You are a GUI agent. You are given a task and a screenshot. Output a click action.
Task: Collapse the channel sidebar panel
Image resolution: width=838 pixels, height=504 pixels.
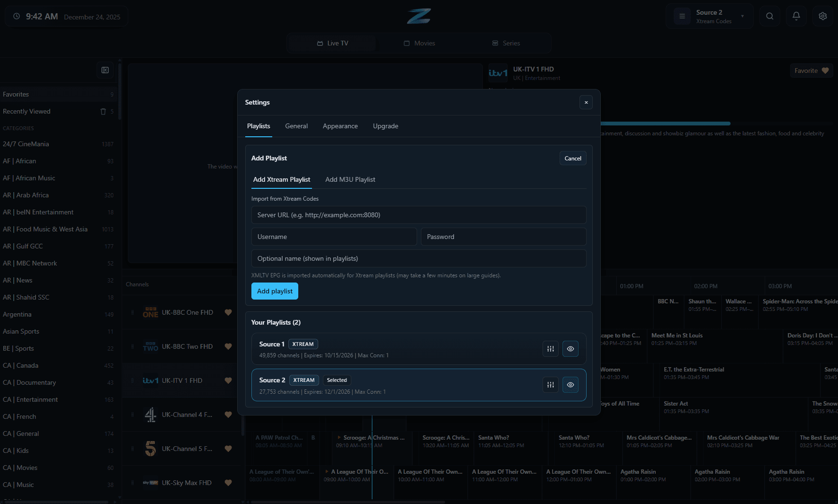pyautogui.click(x=105, y=70)
